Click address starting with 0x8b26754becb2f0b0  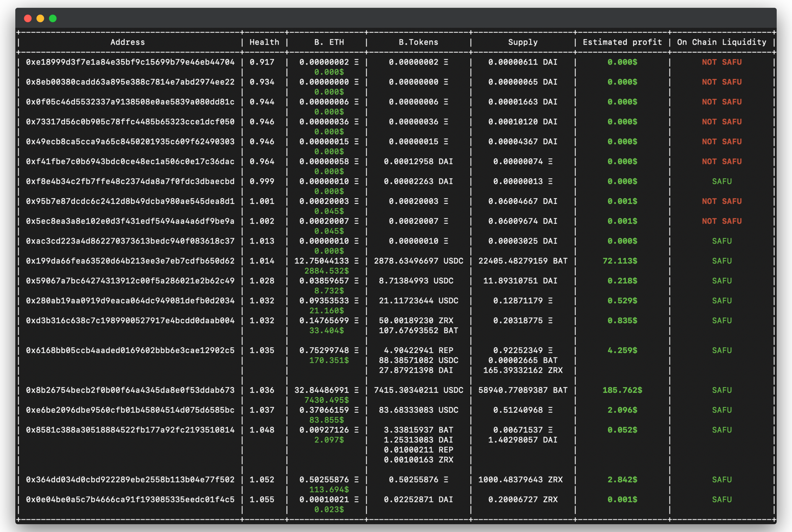[130, 390]
